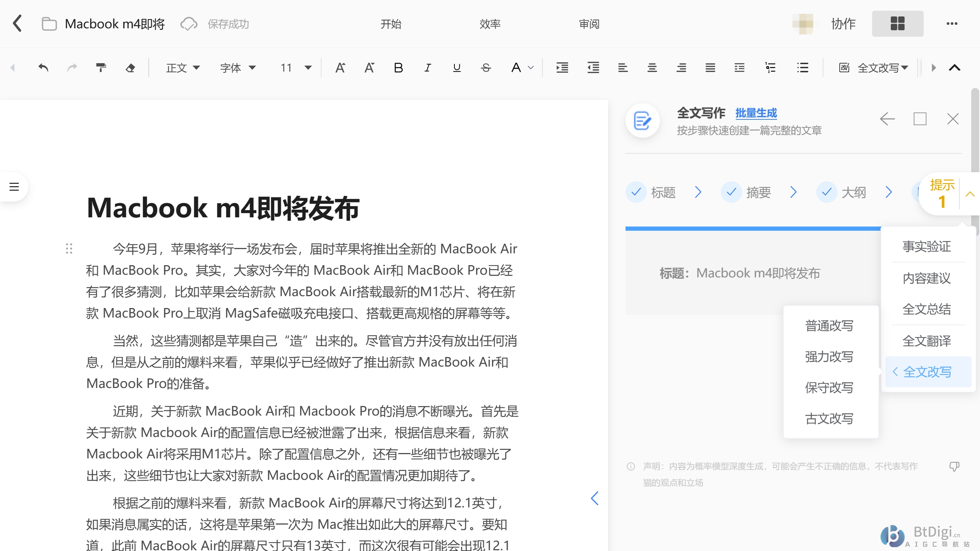Open the 正文 paragraph style dropdown

(x=183, y=68)
